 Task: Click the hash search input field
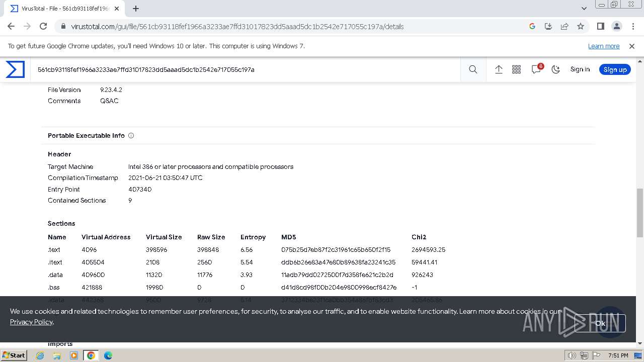coord(247,69)
